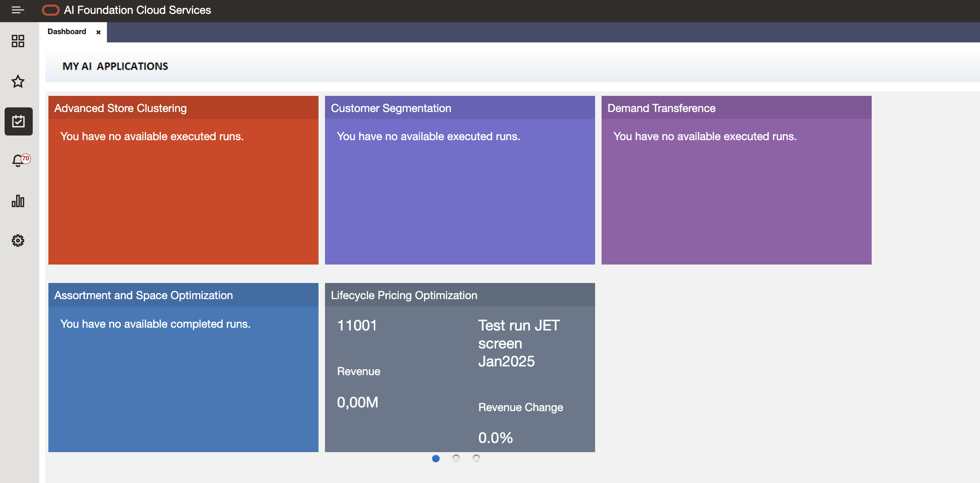Click the 'Test run JET screen Jan2025' name
The height and width of the screenshot is (483, 980).
point(519,343)
